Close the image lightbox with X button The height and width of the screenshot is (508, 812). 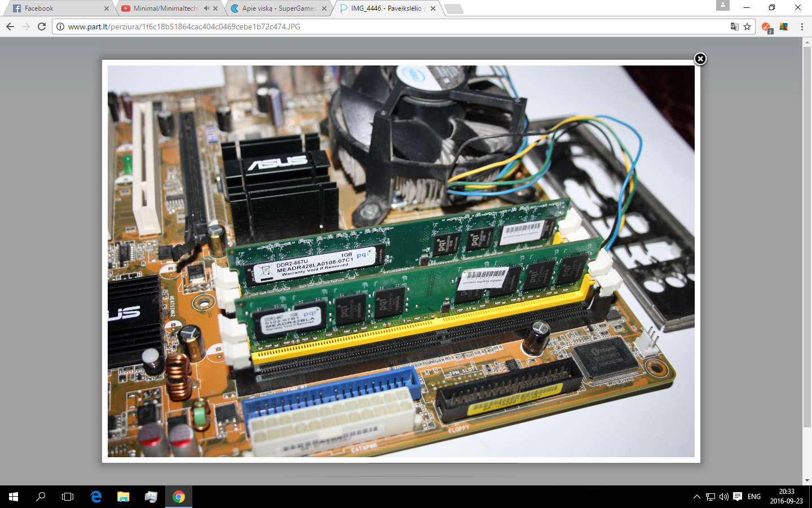700,59
